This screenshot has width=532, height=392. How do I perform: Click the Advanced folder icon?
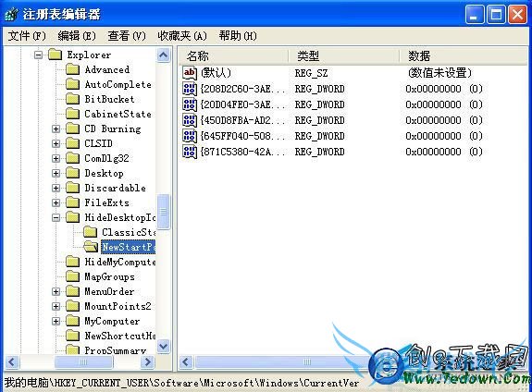(x=72, y=69)
